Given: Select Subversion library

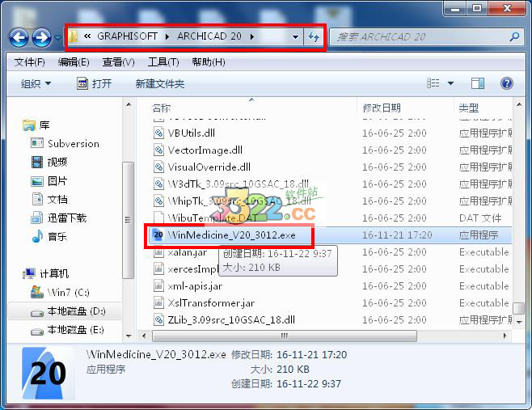Looking at the screenshot, I should click(x=65, y=144).
